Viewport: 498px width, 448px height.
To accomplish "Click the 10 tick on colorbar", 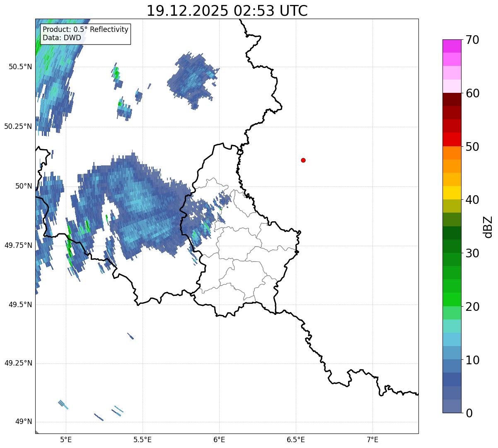I will coord(473,360).
